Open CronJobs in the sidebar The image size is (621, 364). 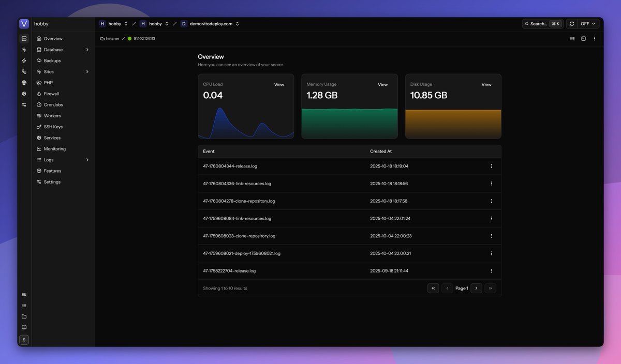point(63,104)
